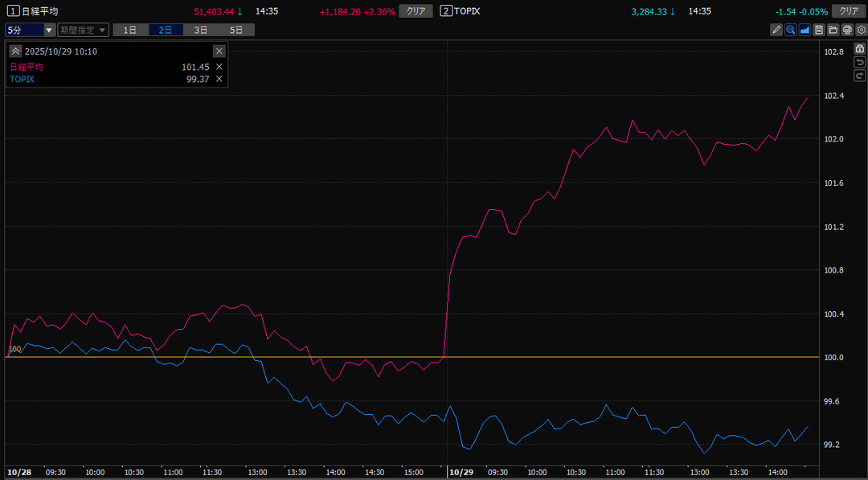Open chart settings gear icon

tap(860, 30)
